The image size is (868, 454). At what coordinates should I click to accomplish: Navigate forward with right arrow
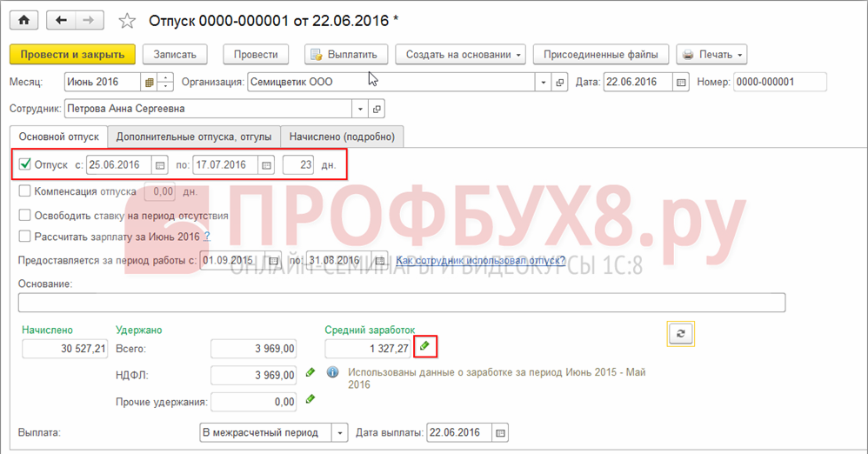[89, 21]
